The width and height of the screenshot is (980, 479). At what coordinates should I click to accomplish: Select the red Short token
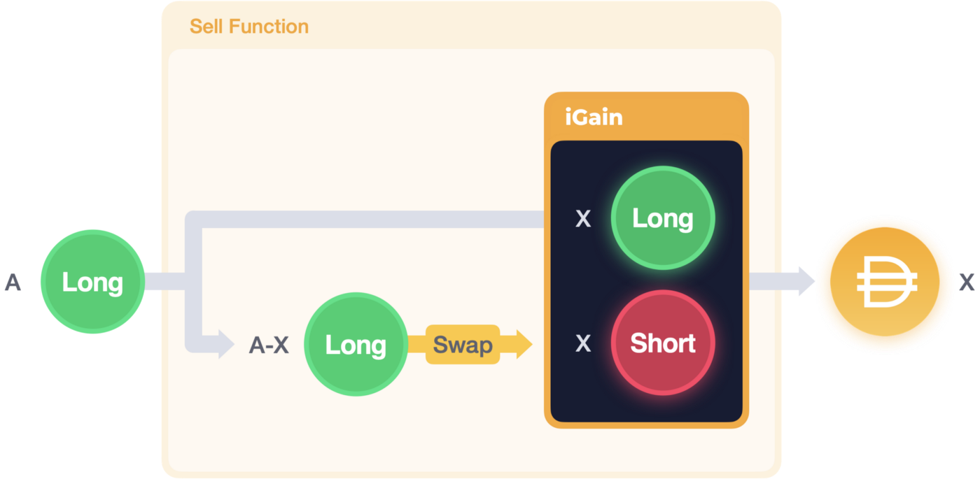pyautogui.click(x=663, y=343)
